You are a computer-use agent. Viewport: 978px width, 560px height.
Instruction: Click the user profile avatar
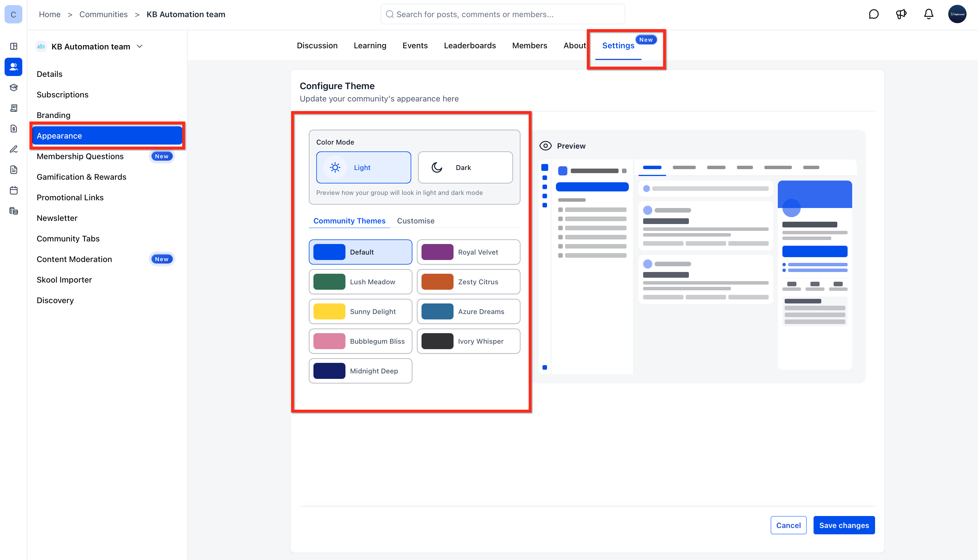coord(957,14)
